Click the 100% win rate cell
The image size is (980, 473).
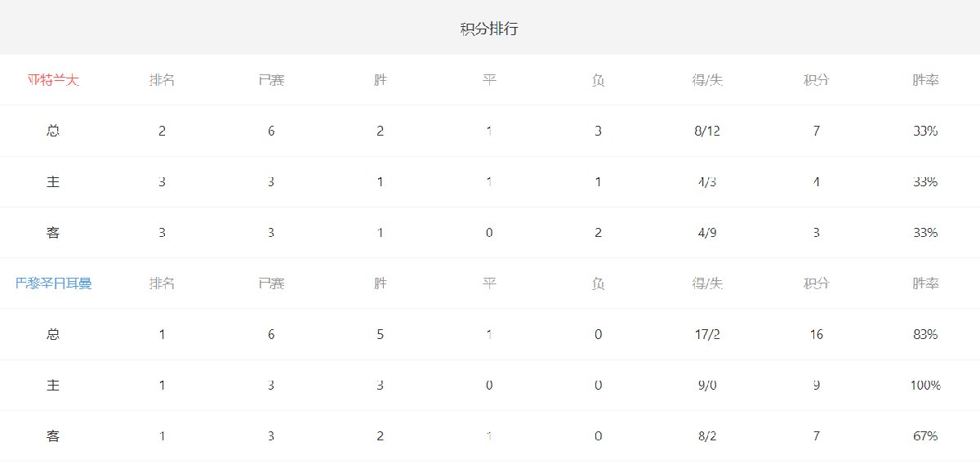pos(925,385)
